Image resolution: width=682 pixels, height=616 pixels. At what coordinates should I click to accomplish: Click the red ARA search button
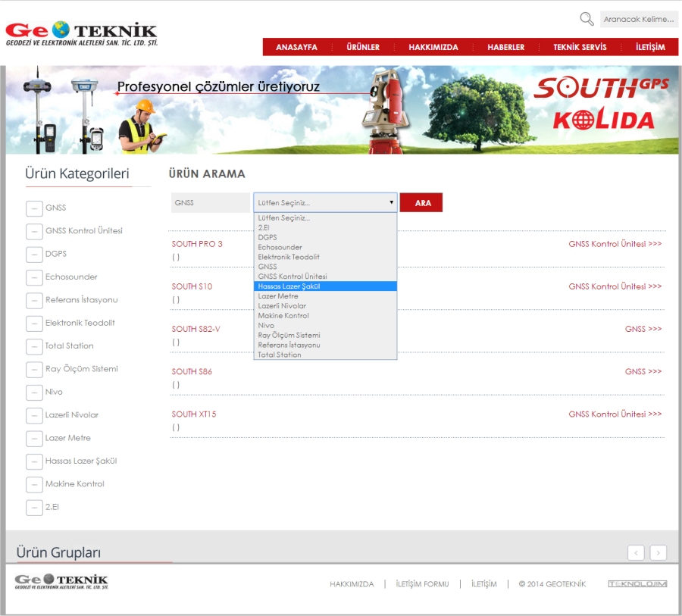point(421,203)
